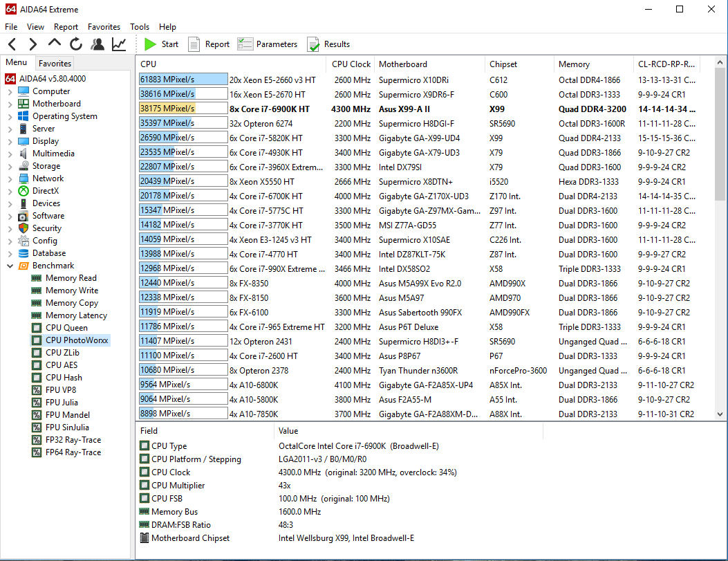Expand the Storage tree node
The image size is (728, 561).
coord(10,166)
